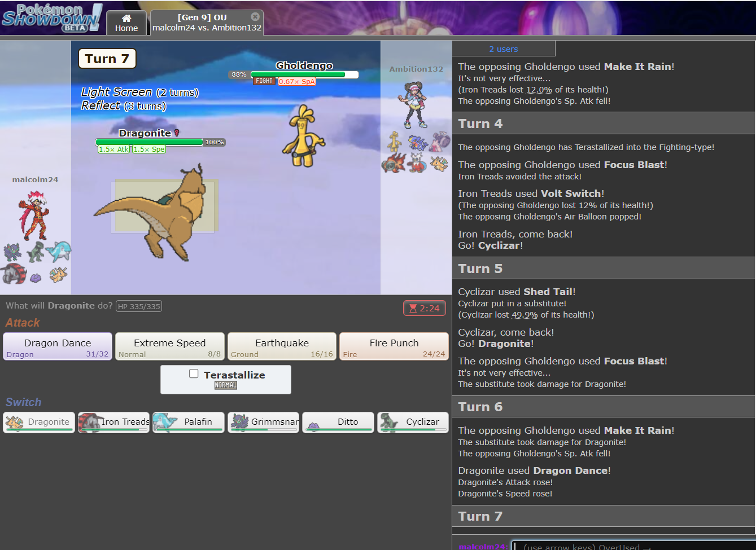The height and width of the screenshot is (550, 756).
Task: Click malcolm24's Iron Treads team icon
Action: pyautogui.click(x=12, y=274)
